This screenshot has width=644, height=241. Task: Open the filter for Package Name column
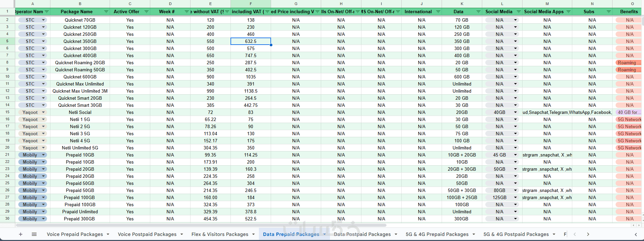pyautogui.click(x=106, y=11)
